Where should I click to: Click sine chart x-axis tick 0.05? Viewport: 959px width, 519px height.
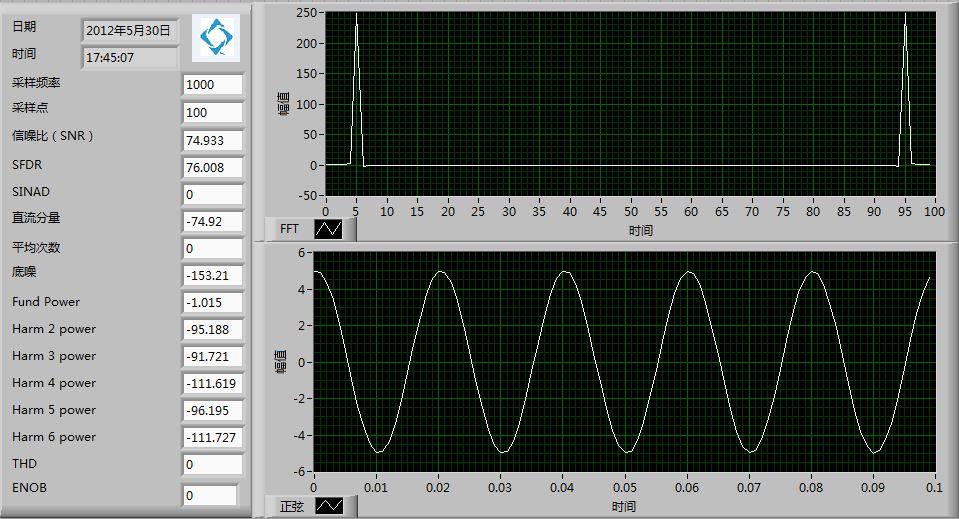(x=624, y=487)
